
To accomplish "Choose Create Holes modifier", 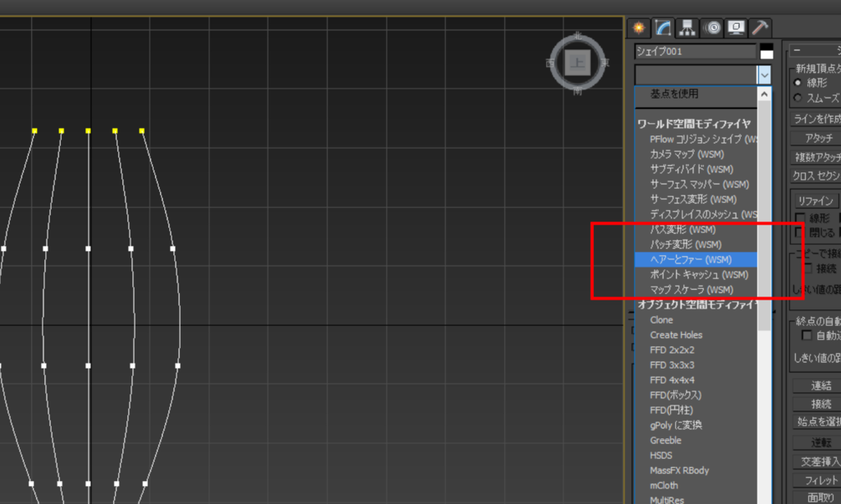I will point(696,335).
